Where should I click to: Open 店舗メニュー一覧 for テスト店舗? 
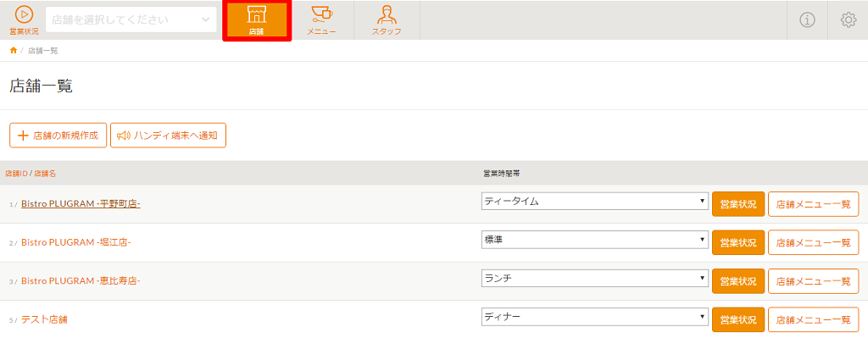813,319
